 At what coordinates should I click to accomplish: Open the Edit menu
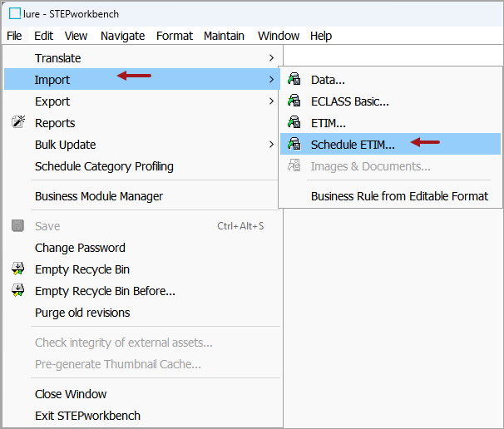point(44,36)
